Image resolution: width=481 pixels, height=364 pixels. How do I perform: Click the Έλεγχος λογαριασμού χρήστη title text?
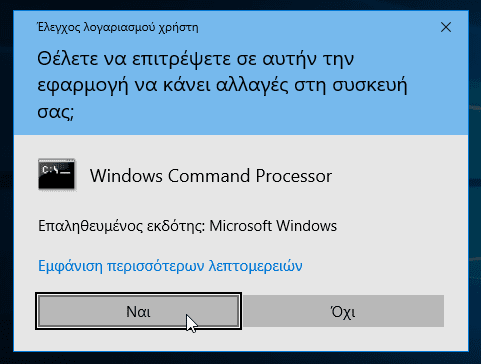[x=118, y=28]
